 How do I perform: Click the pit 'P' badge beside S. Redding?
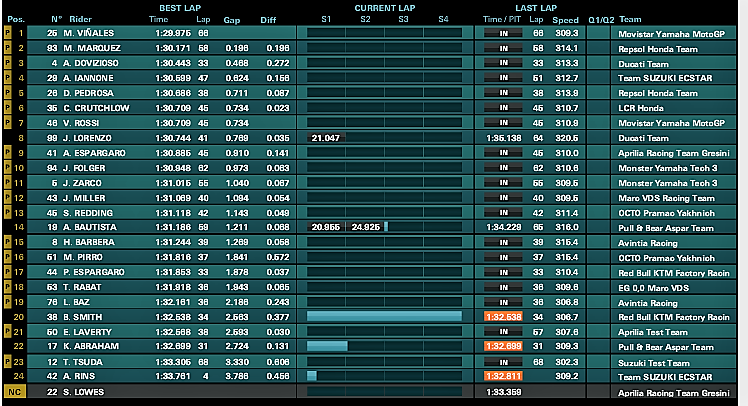pyautogui.click(x=8, y=213)
